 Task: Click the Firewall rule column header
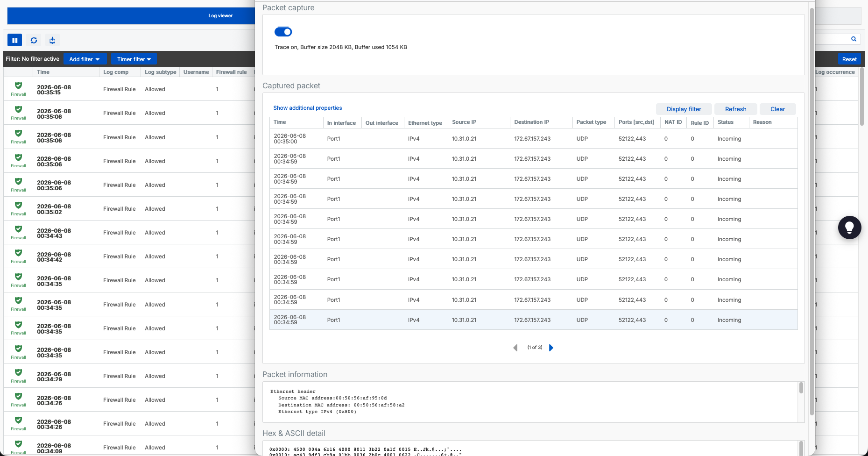click(231, 72)
